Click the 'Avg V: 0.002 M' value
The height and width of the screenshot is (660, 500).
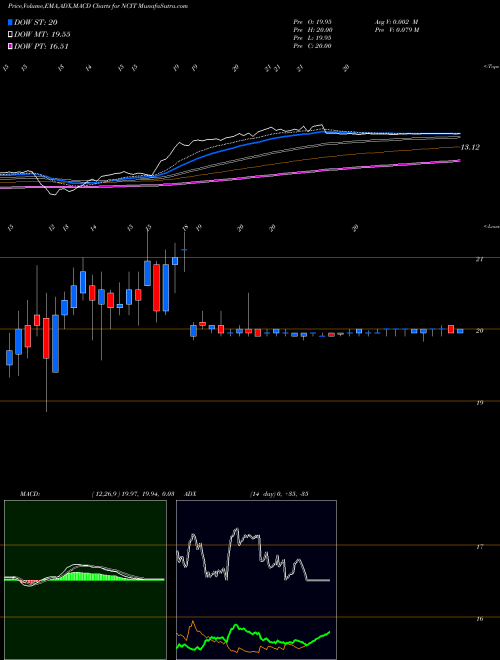point(396,22)
